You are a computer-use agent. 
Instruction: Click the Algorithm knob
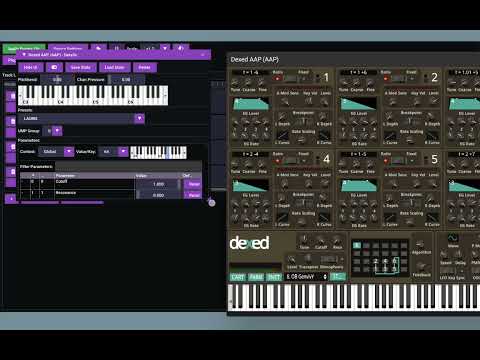pyautogui.click(x=421, y=244)
